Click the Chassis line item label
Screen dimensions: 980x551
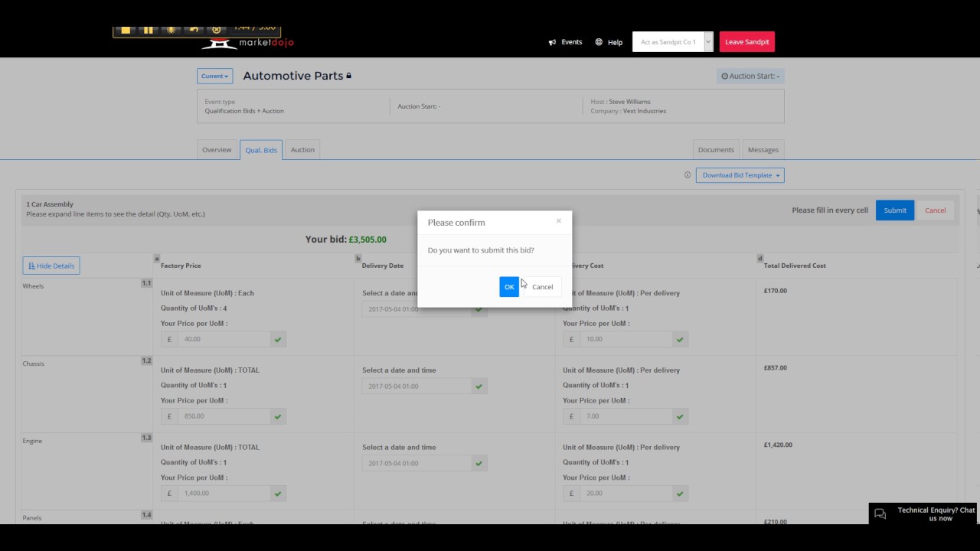(34, 364)
